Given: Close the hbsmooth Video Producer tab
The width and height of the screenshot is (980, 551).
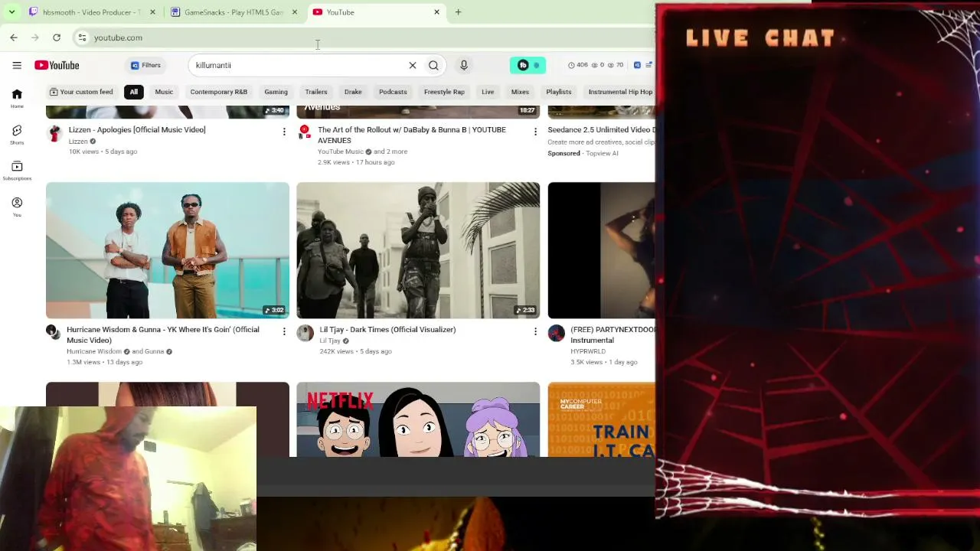Looking at the screenshot, I should point(153,12).
